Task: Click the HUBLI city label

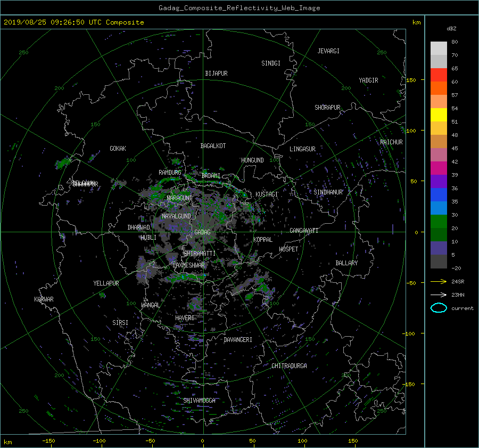Action: click(148, 238)
